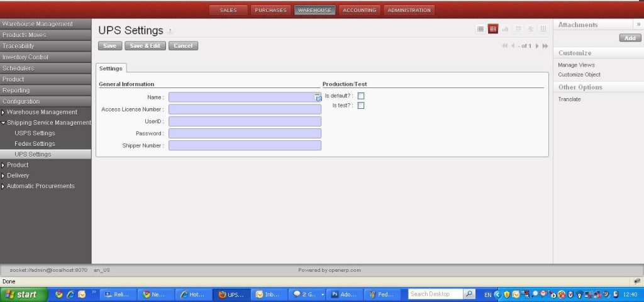644x302 pixels.
Task: Cancel the UPS Settings form
Action: pos(183,46)
